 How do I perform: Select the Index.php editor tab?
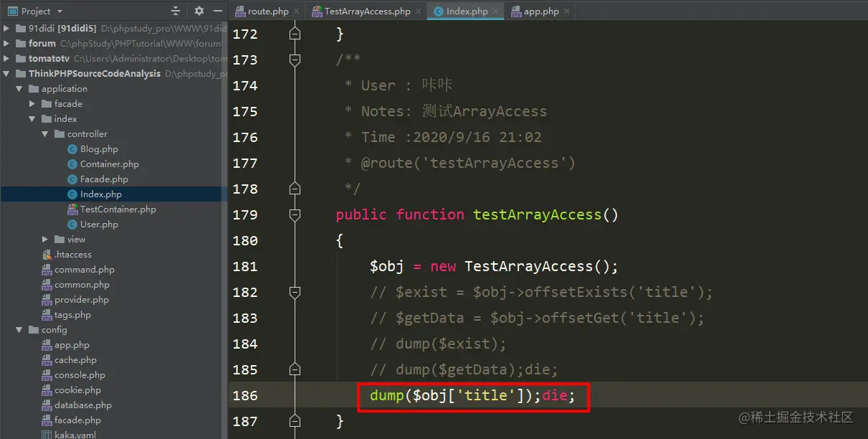(467, 11)
